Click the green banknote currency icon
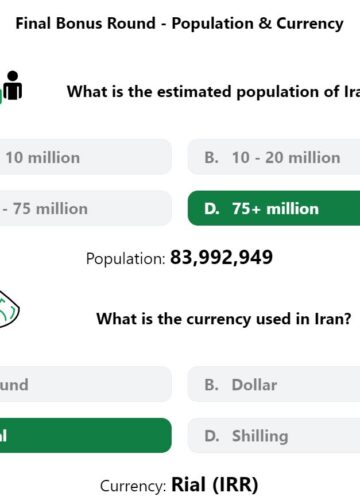This screenshot has width=360, height=504. coord(9,309)
